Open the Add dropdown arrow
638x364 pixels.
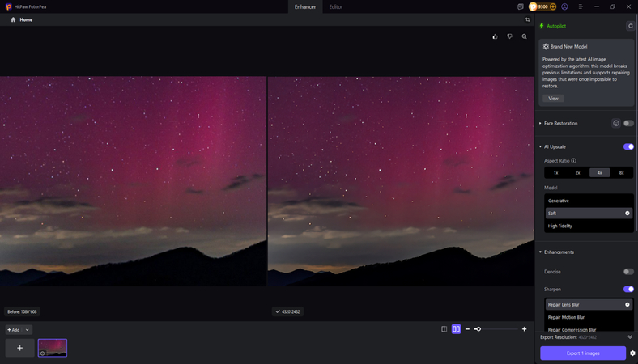tap(28, 330)
